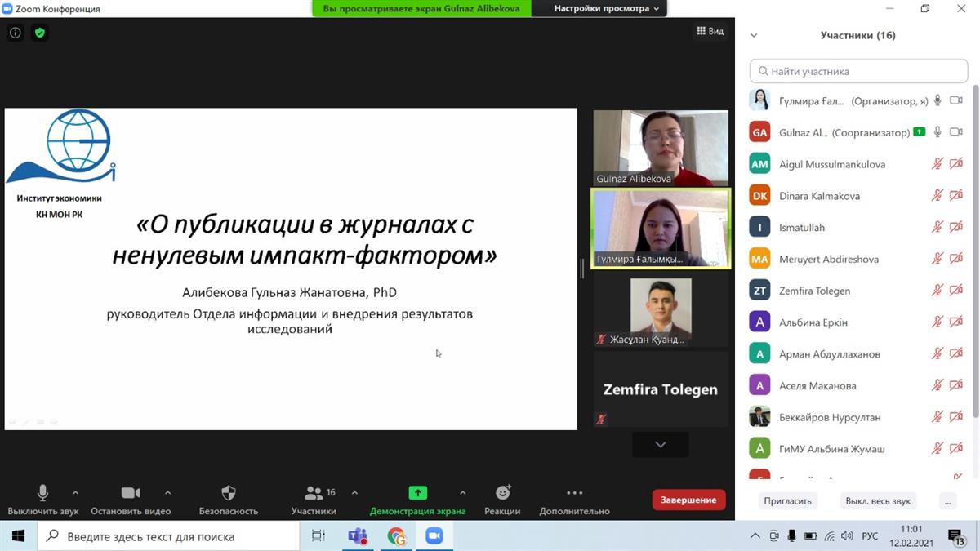
Task: Open Participants icon showing 16
Action: [314, 493]
